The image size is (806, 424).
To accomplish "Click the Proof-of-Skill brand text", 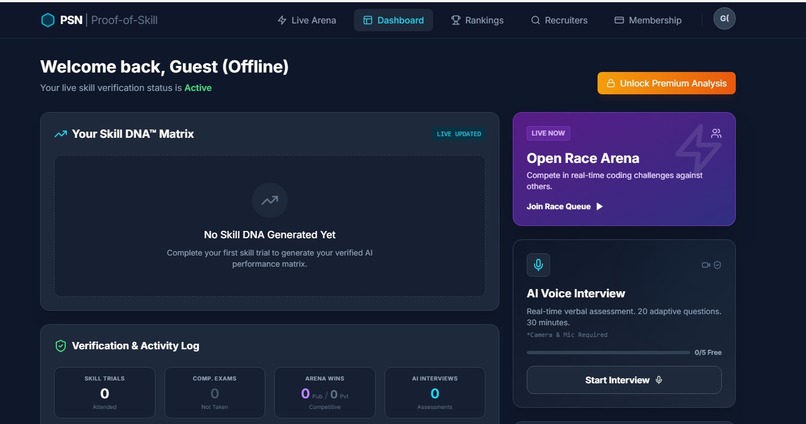I will [x=124, y=21].
